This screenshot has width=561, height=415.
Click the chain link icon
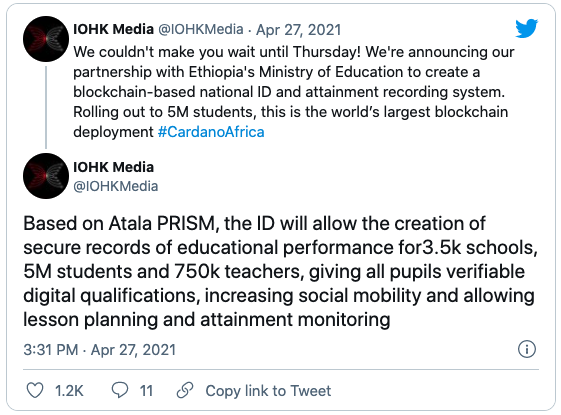[x=185, y=390]
